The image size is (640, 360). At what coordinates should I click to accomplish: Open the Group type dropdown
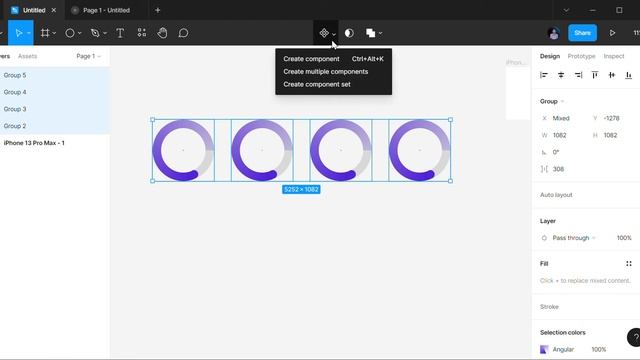[552, 101]
